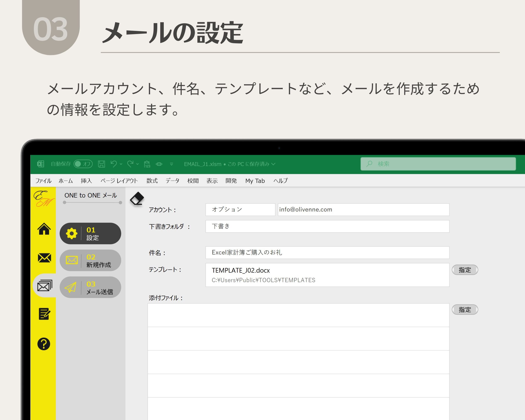
Task: Click the 下書きフォルダ field
Action: [x=328, y=226]
